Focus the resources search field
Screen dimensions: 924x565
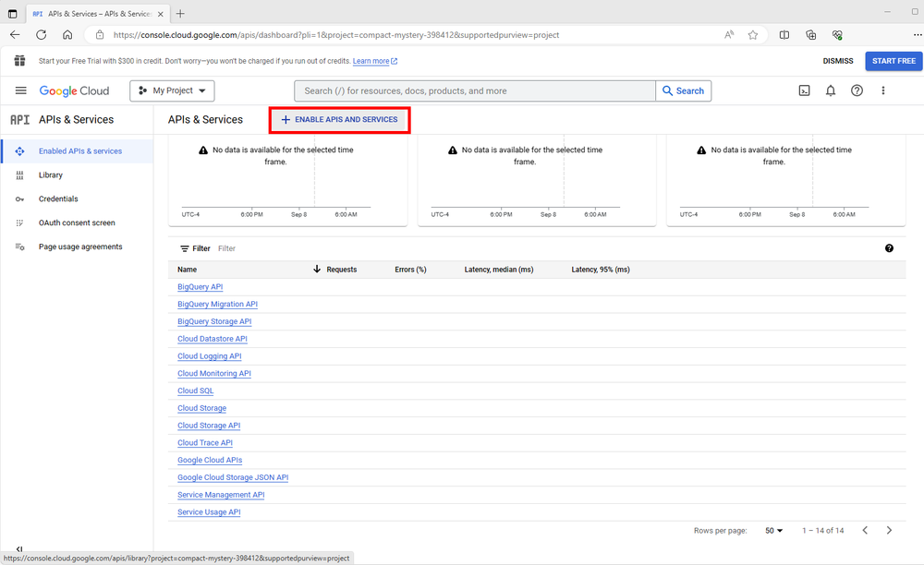tap(475, 90)
